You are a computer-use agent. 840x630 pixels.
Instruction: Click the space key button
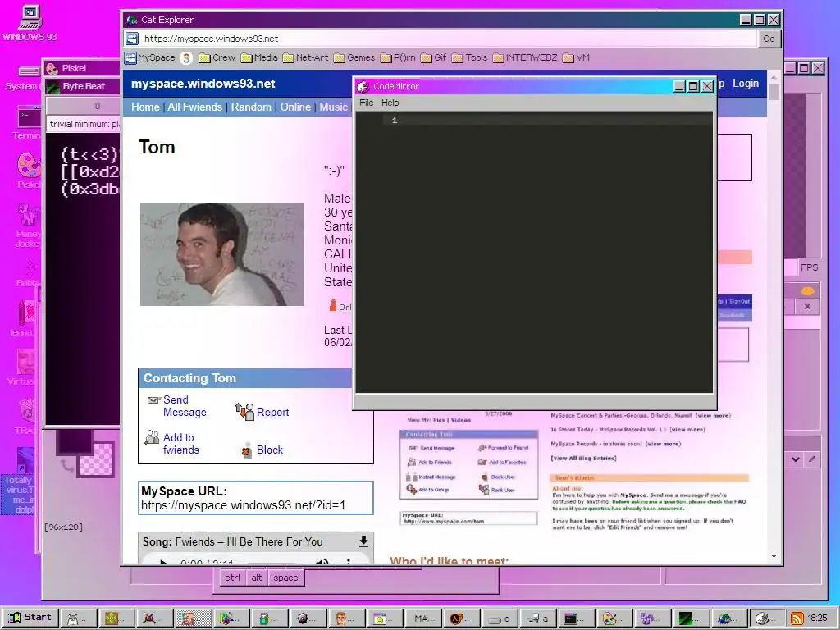pos(285,577)
